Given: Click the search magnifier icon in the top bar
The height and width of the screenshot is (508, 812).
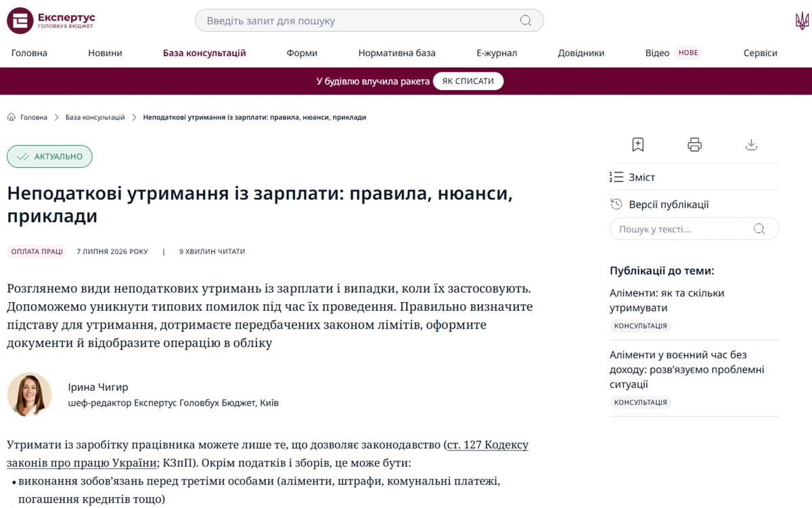Looking at the screenshot, I should [x=526, y=20].
